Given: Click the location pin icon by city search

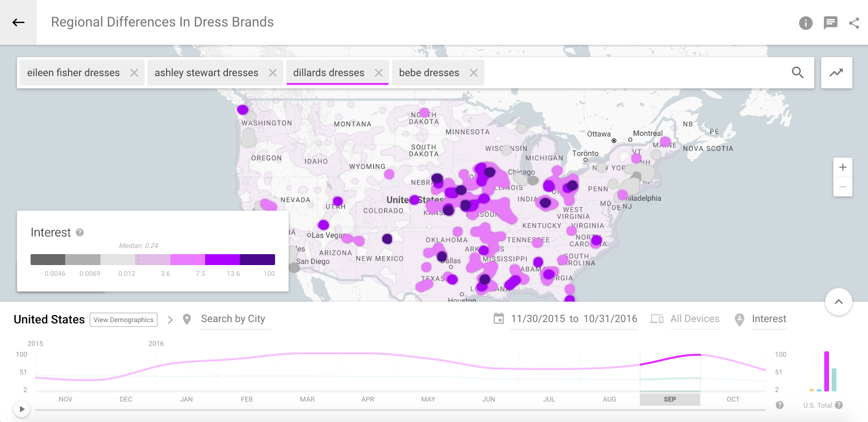Looking at the screenshot, I should tap(187, 319).
